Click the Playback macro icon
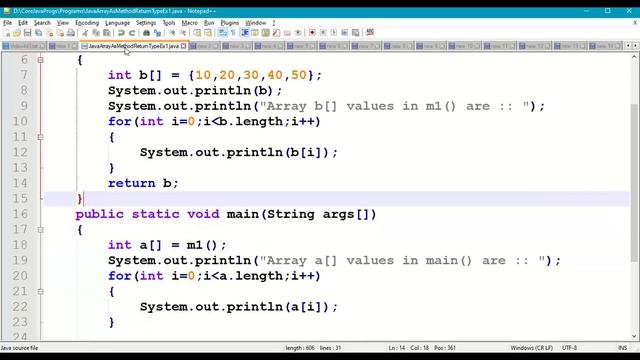640x360 pixels. click(x=333, y=33)
